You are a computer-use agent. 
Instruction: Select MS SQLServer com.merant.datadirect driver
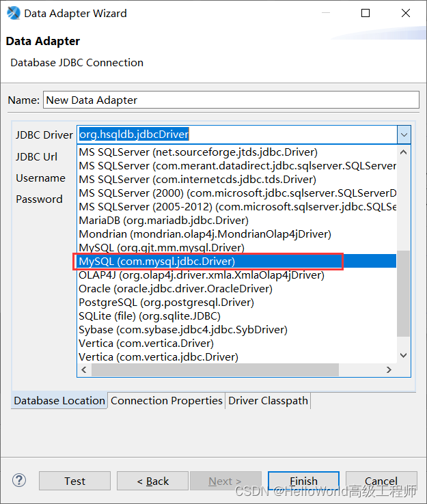[236, 166]
